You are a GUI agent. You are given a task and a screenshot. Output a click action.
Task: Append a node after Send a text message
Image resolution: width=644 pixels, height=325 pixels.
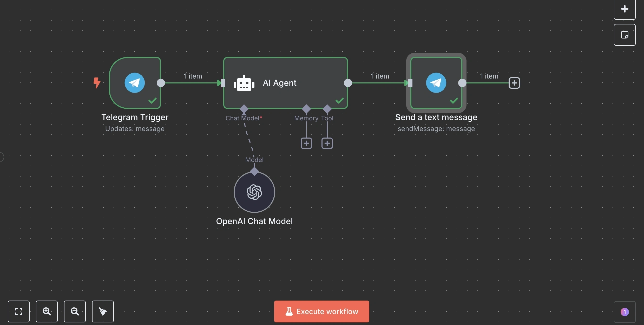pos(514,83)
